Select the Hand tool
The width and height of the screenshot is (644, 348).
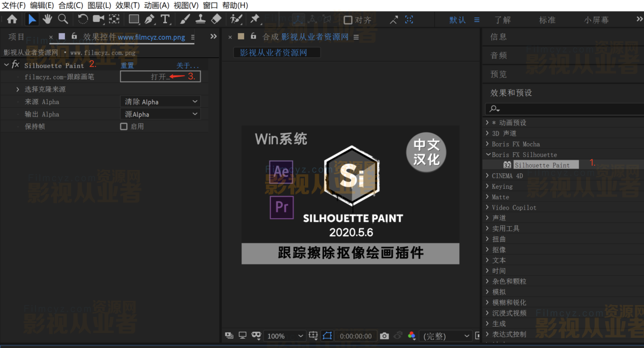[x=48, y=19]
